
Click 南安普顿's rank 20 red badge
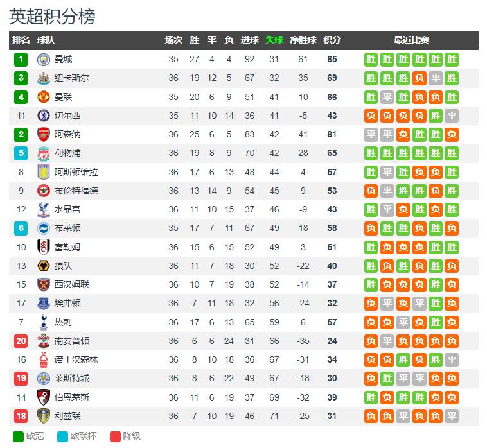point(21,341)
